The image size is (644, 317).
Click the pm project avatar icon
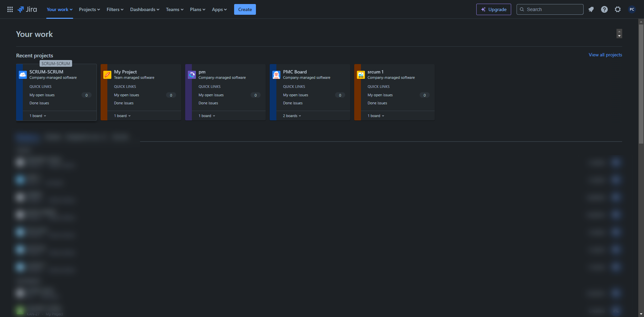pos(192,75)
